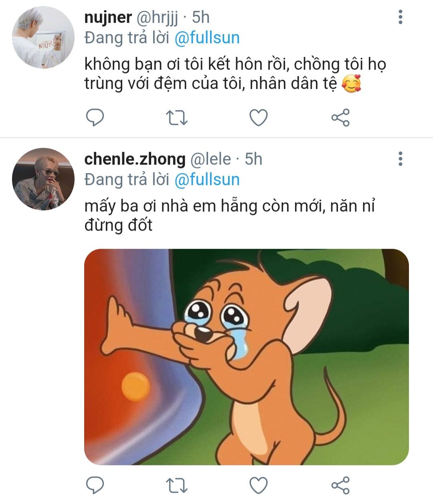Like nujner's tweet with heart
The height and width of the screenshot is (504, 433).
tap(259, 118)
